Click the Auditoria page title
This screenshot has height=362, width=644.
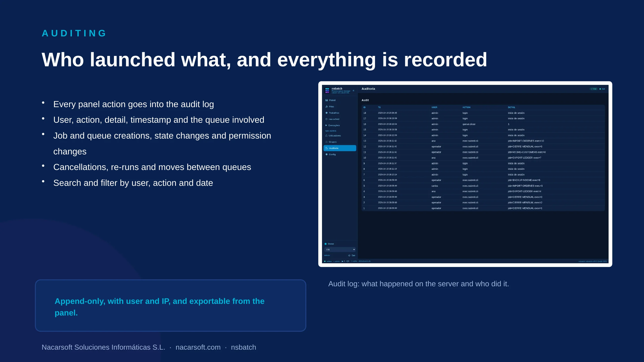pos(368,89)
